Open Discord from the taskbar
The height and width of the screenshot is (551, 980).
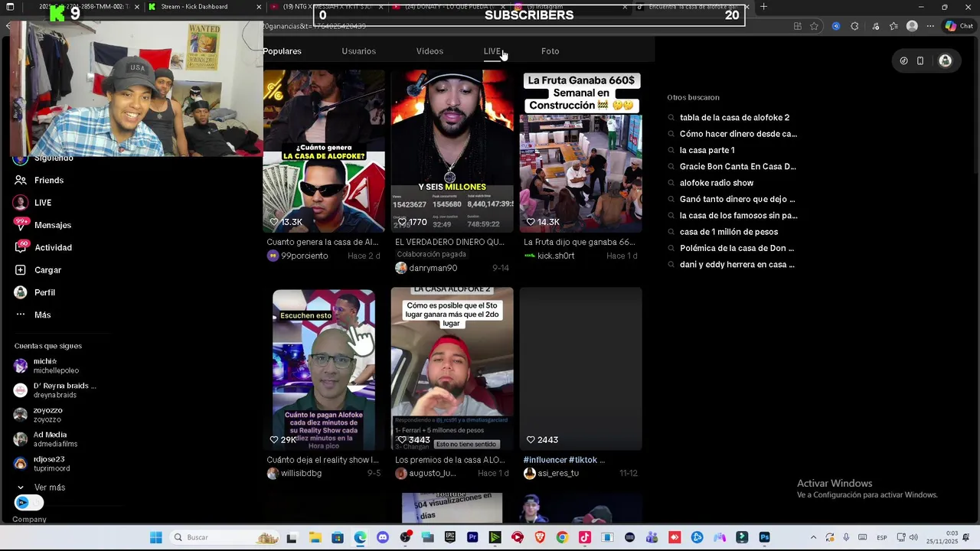(x=383, y=537)
